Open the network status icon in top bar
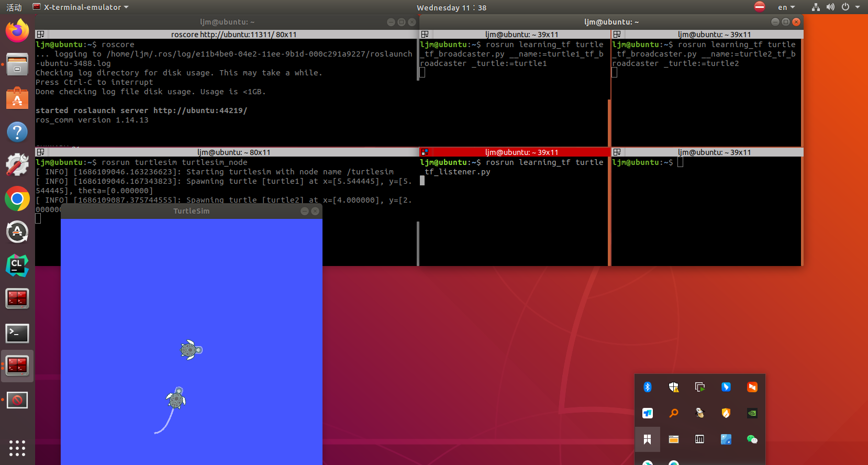The width and height of the screenshot is (868, 465). click(816, 7)
